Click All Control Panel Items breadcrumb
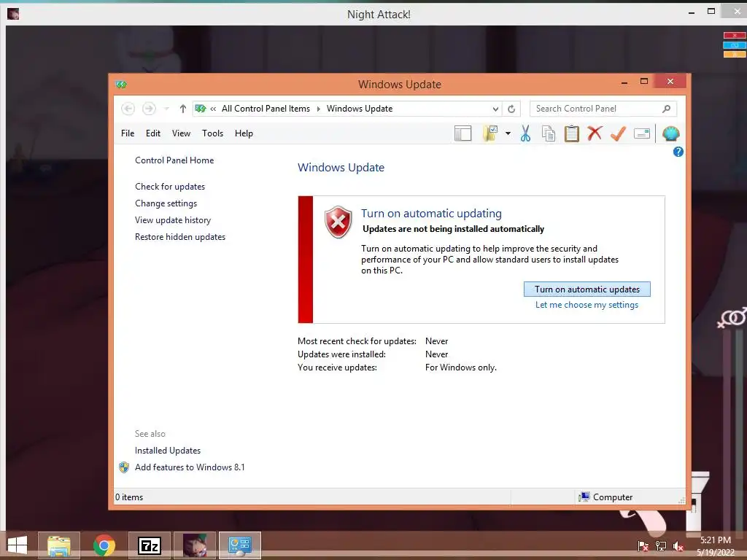 click(x=266, y=109)
